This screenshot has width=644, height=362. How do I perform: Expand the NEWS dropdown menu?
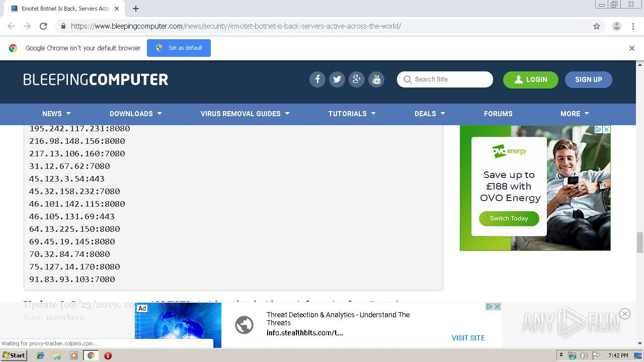click(x=56, y=114)
